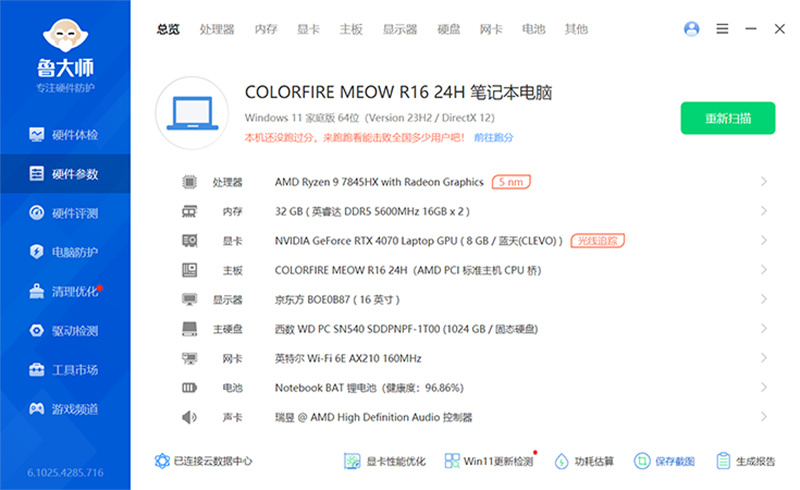Click the version 6.1025.4285.716 text
This screenshot has height=490, width=800.
click(65, 473)
